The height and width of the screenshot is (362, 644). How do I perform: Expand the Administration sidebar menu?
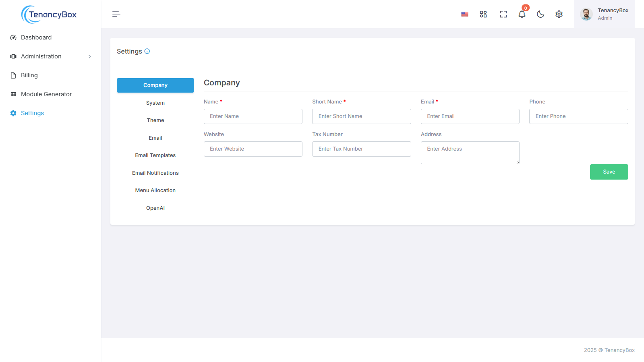tap(50, 56)
